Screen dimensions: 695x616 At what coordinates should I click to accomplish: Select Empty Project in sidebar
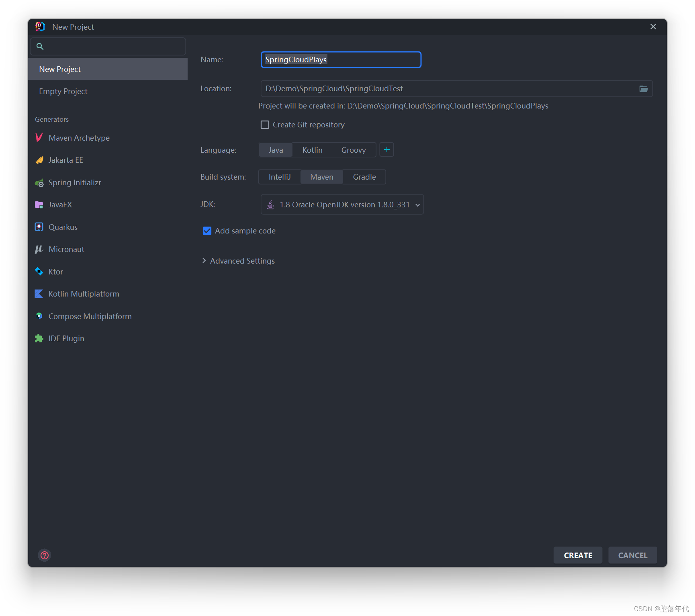click(x=108, y=91)
